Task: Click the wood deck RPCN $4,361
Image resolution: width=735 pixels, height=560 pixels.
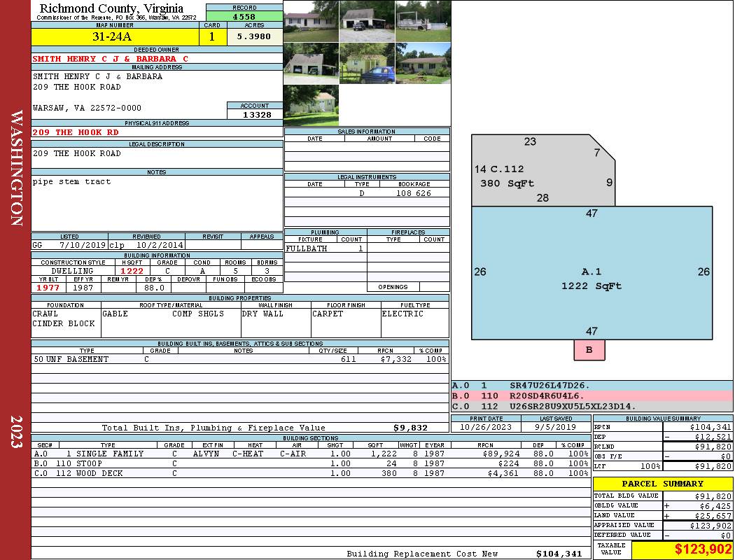Action: tap(504, 473)
